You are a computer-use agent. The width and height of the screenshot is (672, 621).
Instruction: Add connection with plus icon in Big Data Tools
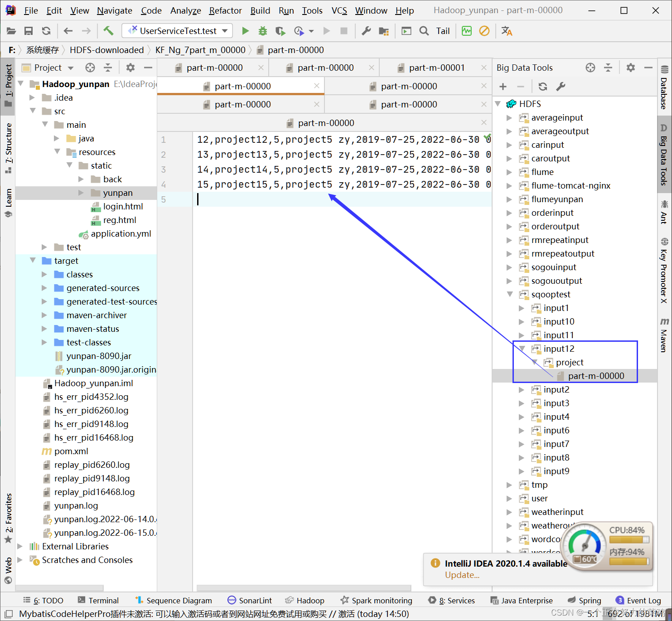coord(503,87)
